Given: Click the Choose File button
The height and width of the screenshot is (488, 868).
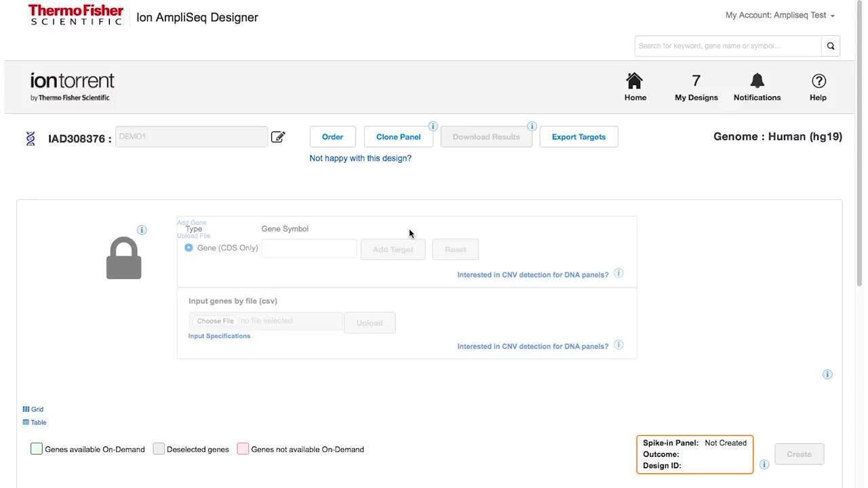Looking at the screenshot, I should tap(215, 321).
